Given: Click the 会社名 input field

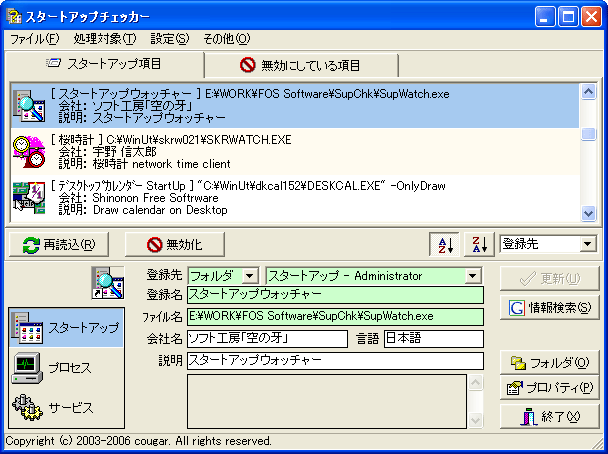Looking at the screenshot, I should (267, 339).
